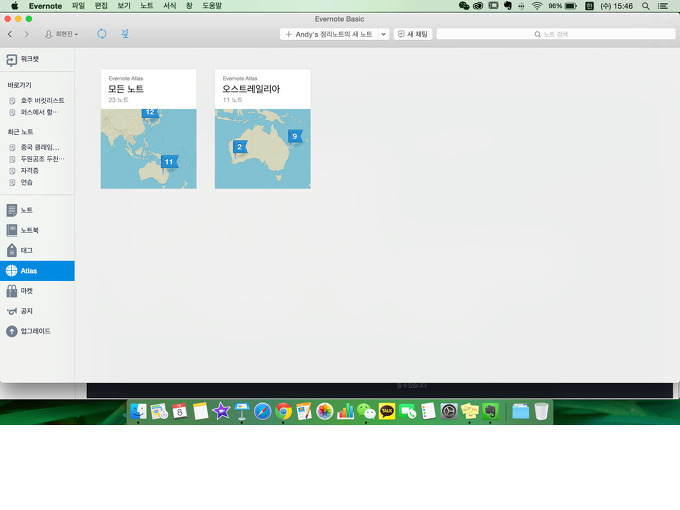Image resolution: width=680 pixels, height=510 pixels.
Task: Click the 업그레이드 upgrade item
Action: (37, 331)
